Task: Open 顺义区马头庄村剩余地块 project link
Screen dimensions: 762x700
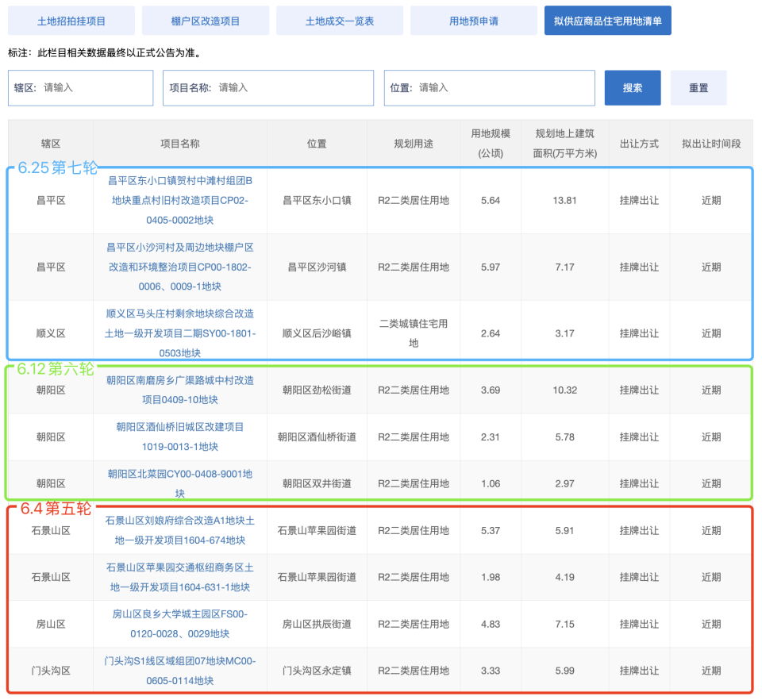Action: 180,333
